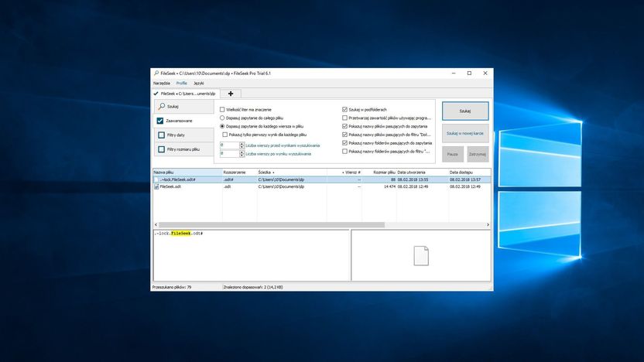
Task: Sort by 'Rozszerzenie' column header
Action: [x=239, y=172]
